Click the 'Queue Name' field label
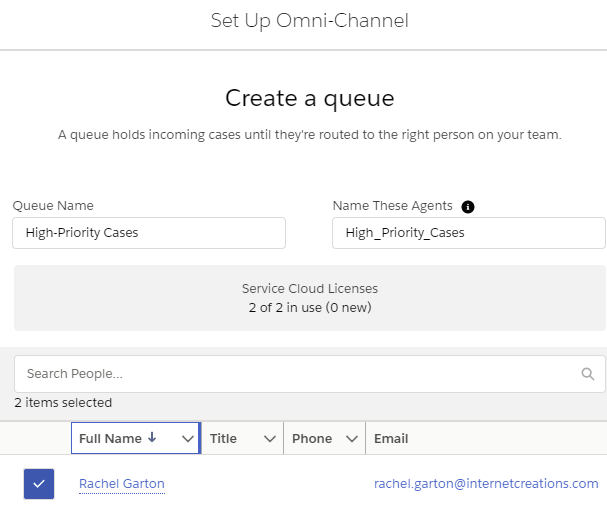The image size is (607, 511). [x=53, y=206]
